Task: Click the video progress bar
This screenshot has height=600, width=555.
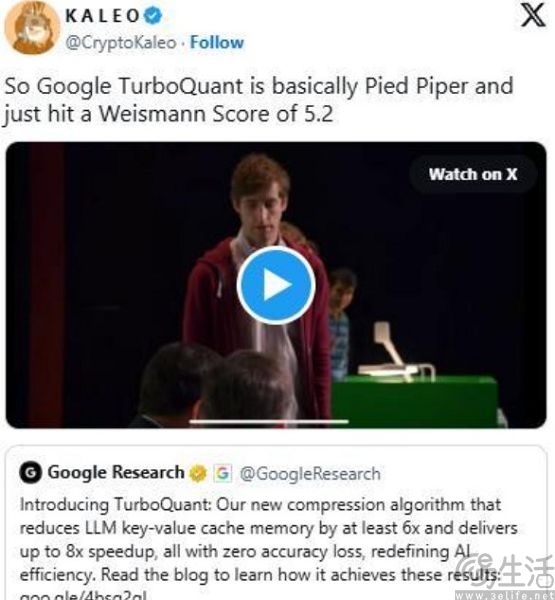Action: click(x=269, y=422)
